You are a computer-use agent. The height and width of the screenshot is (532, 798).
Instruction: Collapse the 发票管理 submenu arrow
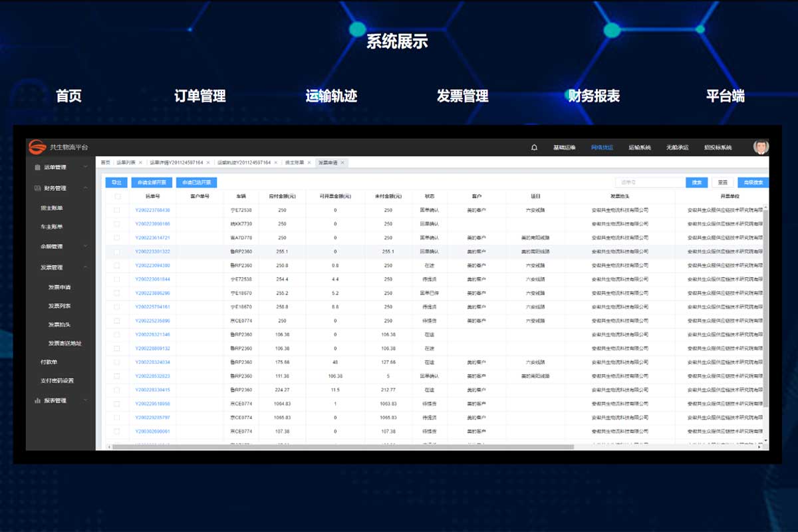coord(86,267)
